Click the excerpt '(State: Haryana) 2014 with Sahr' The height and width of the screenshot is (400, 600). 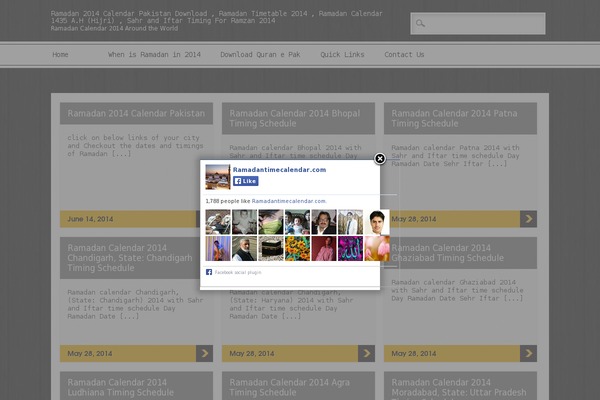pyautogui.click(x=291, y=300)
